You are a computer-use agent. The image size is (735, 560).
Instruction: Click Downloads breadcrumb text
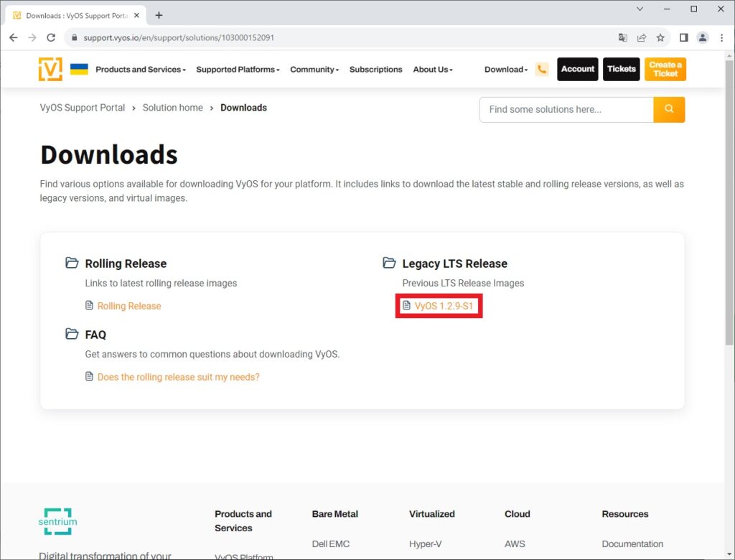[x=243, y=108]
